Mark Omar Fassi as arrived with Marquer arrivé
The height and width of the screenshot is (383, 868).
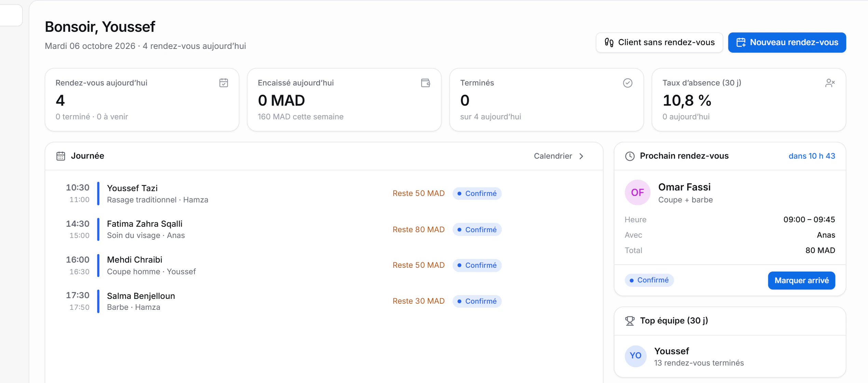(801, 280)
